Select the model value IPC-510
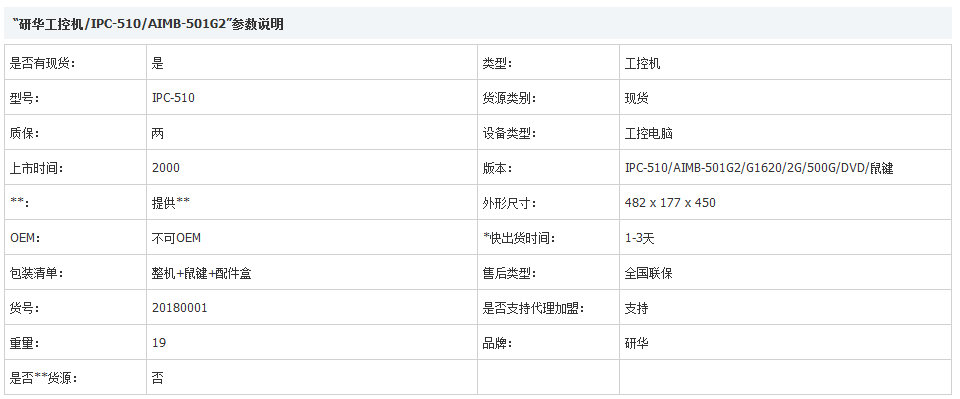The height and width of the screenshot is (399, 960). [x=173, y=98]
